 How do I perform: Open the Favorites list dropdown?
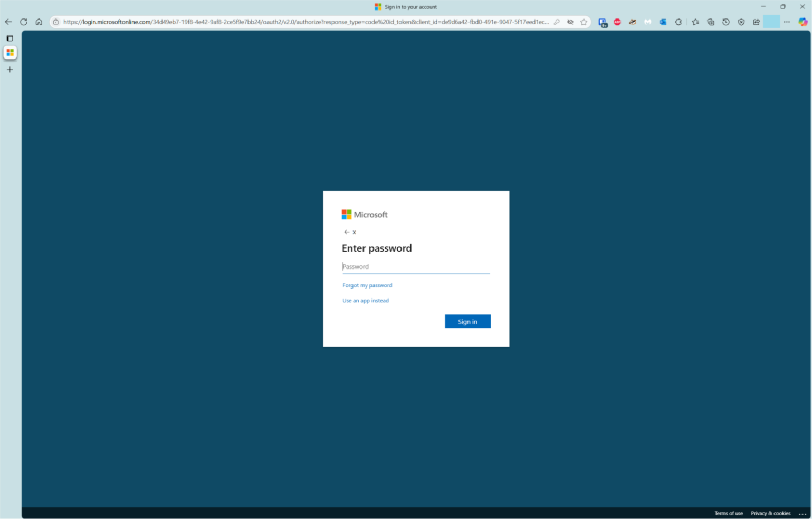coord(695,22)
